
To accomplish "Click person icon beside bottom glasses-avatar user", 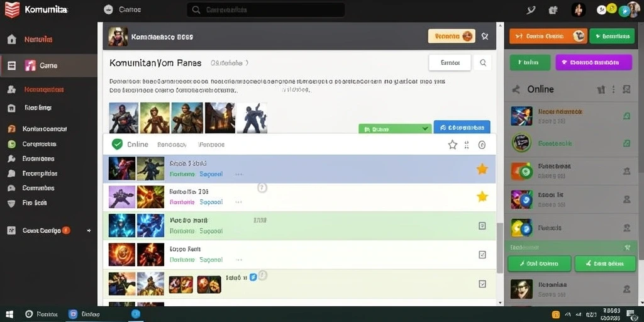I will tap(627, 289).
